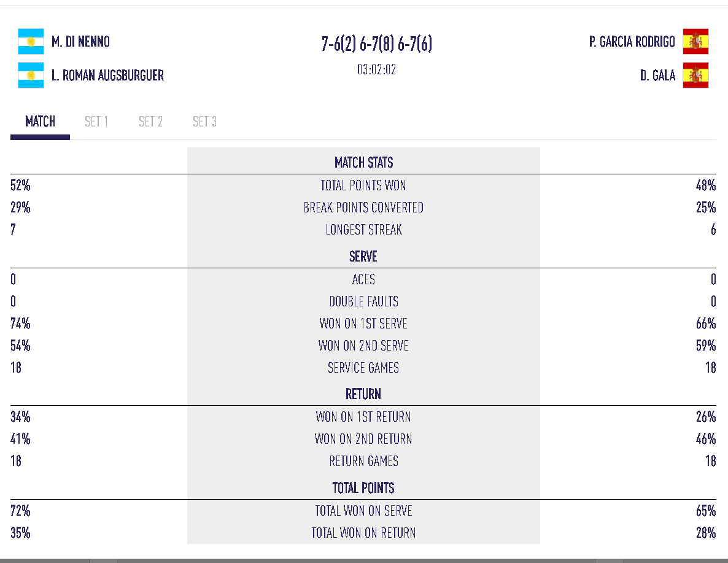Click the Argentina flag beside L. Roman Augsburguer

pyautogui.click(x=31, y=76)
